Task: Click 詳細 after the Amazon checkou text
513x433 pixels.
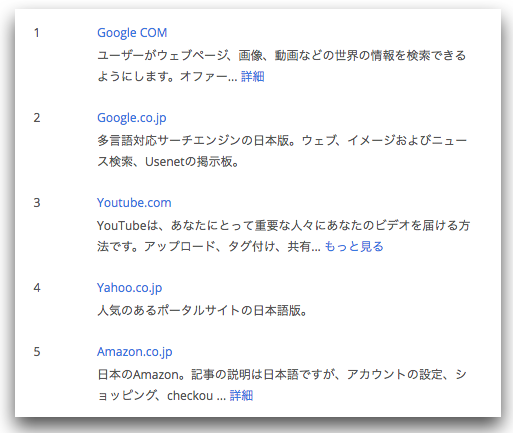Action: coord(241,395)
